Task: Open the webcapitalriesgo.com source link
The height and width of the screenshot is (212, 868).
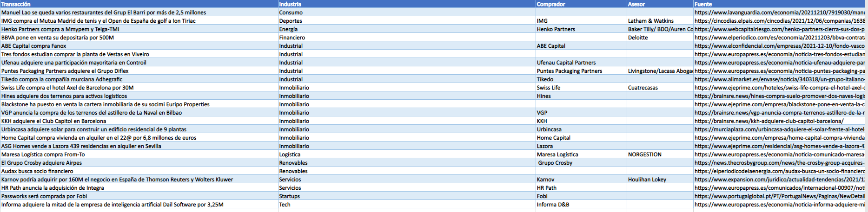Action: [x=780, y=29]
